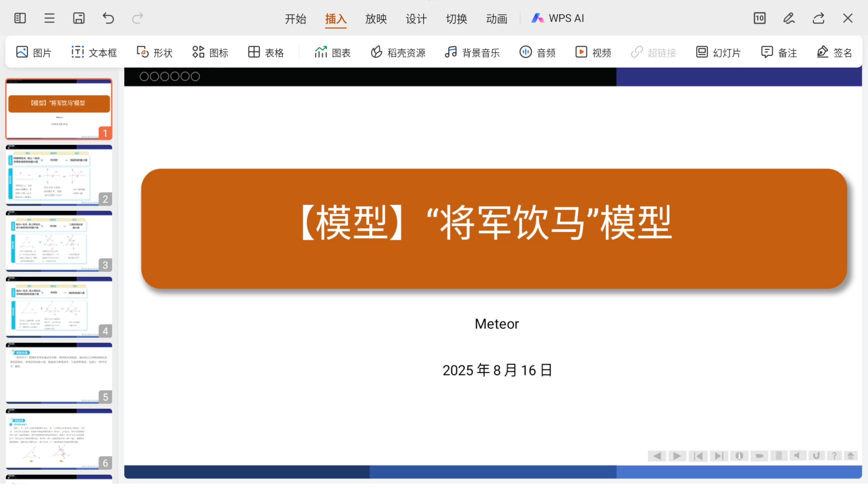Switch to the 开始 tab
Viewport: 868px width, 488px height.
(295, 19)
